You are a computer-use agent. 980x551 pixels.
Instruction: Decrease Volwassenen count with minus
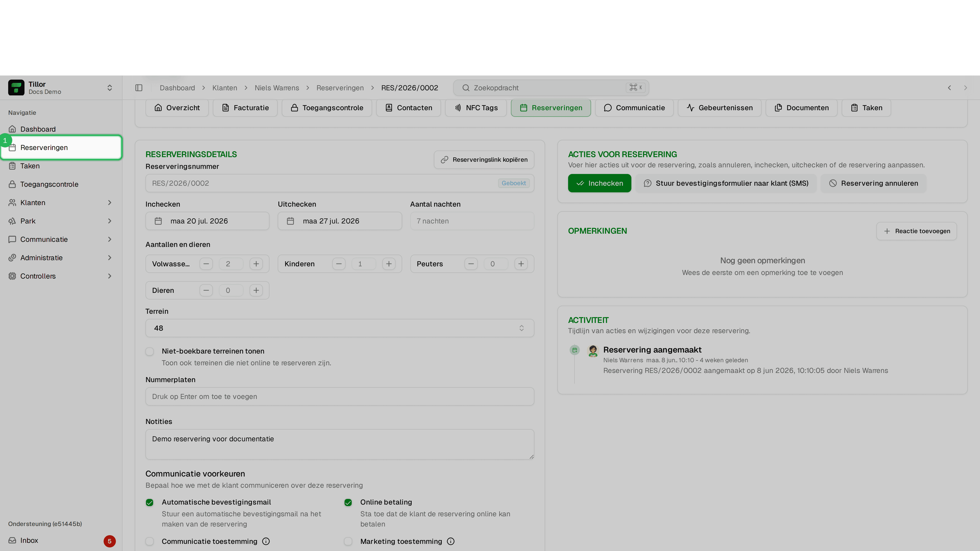[206, 264]
